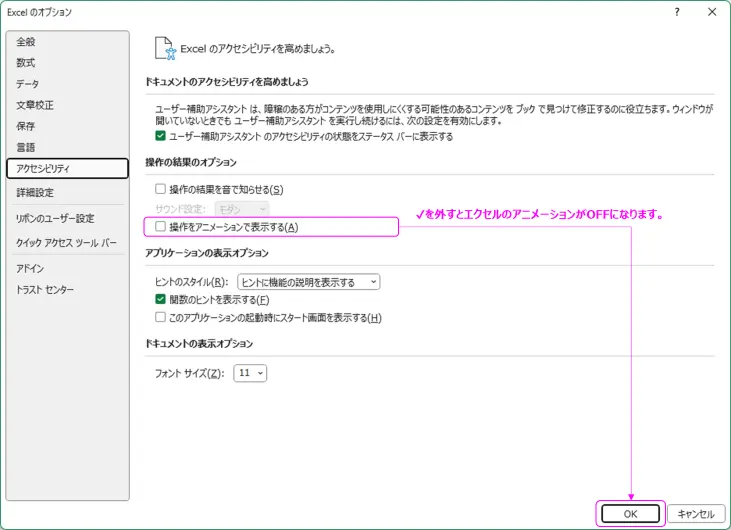Click the OK button
The height and width of the screenshot is (530, 731).
click(630, 514)
